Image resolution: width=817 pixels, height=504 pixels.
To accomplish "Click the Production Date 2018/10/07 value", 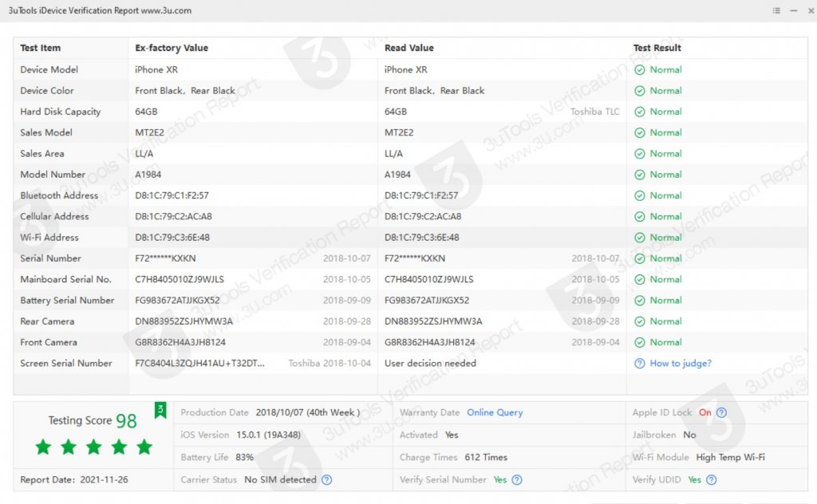I will (x=307, y=412).
